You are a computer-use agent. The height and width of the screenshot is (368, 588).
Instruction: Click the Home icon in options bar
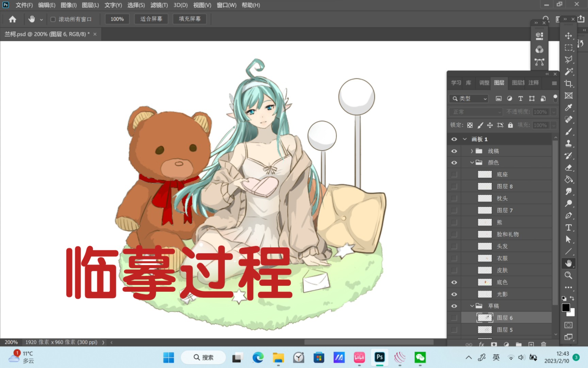pos(13,19)
